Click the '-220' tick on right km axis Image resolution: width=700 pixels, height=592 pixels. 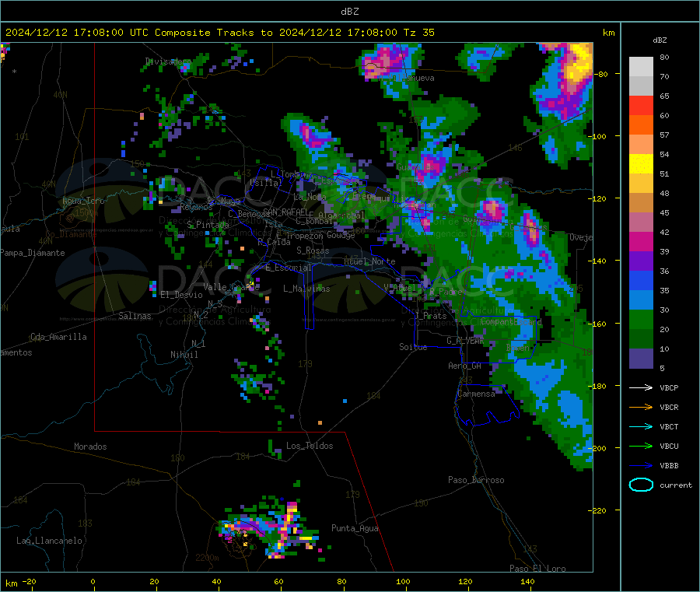pyautogui.click(x=598, y=510)
